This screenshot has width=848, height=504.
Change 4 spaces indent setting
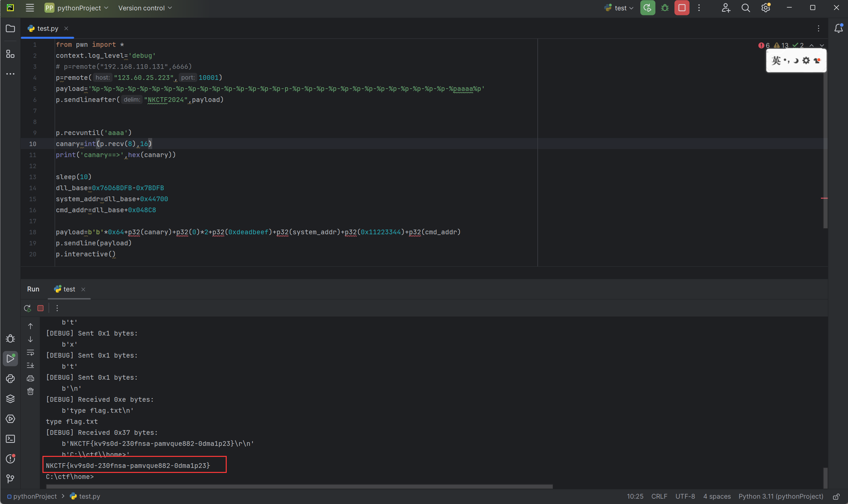pos(717,496)
